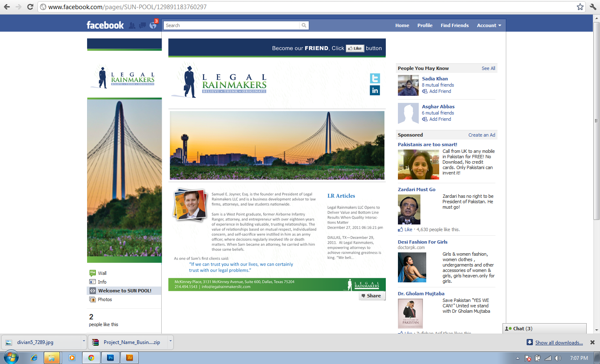Click the Facebook search input field
The image size is (600, 364).
(x=232, y=25)
